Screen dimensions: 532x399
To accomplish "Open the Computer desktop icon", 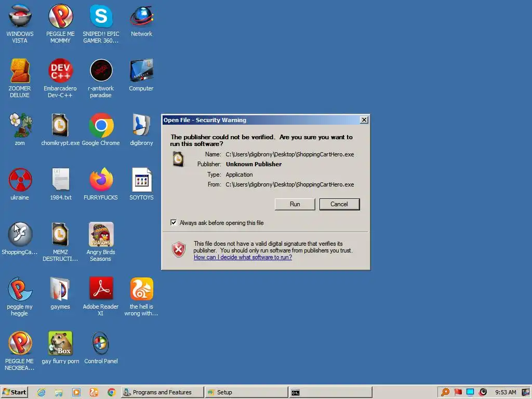I will (141, 75).
